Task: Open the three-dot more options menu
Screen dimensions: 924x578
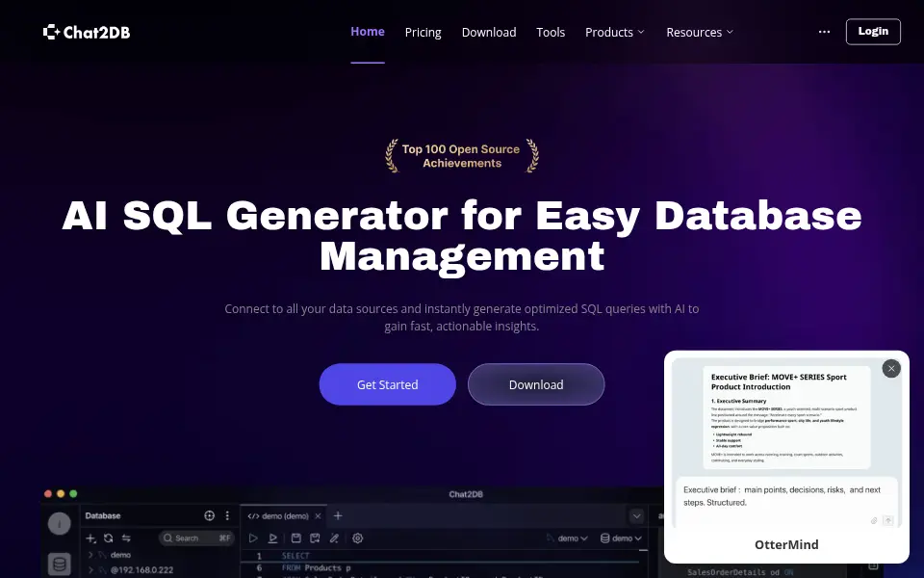Action: pos(824,32)
